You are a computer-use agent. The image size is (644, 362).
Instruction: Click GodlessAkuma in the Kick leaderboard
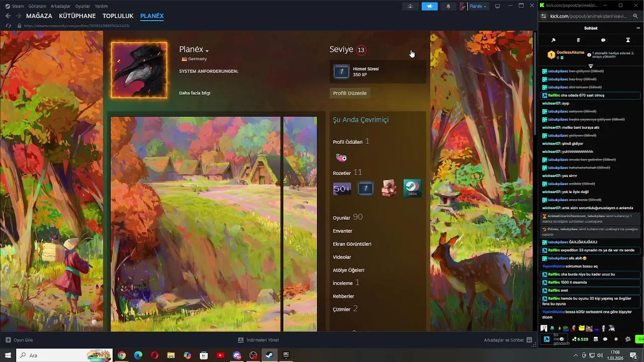pos(571,52)
